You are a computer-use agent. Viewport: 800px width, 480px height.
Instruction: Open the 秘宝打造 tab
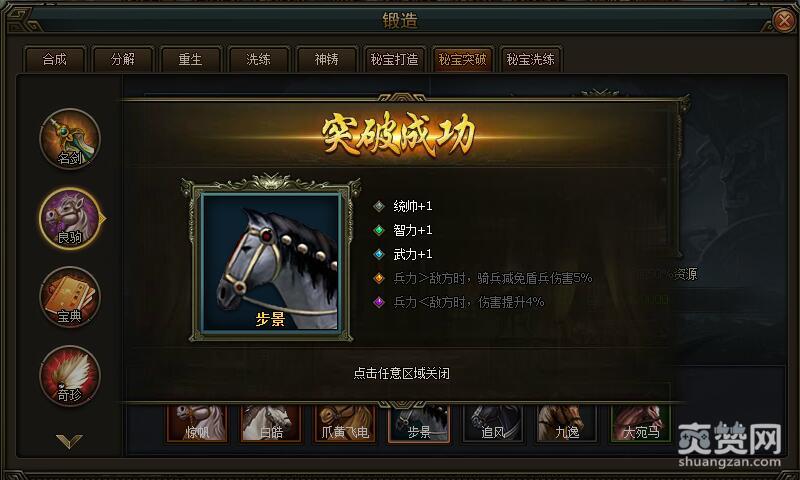394,59
